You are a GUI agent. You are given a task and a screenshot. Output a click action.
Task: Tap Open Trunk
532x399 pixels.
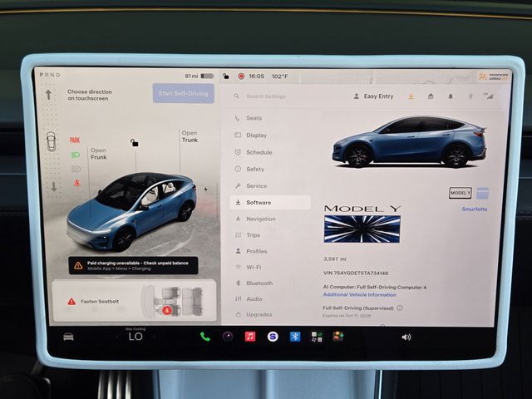click(x=190, y=136)
